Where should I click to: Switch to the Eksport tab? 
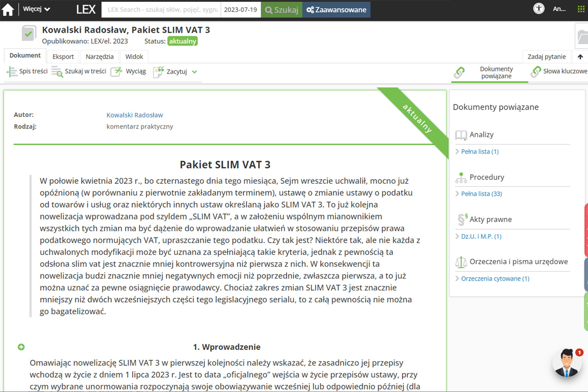63,57
